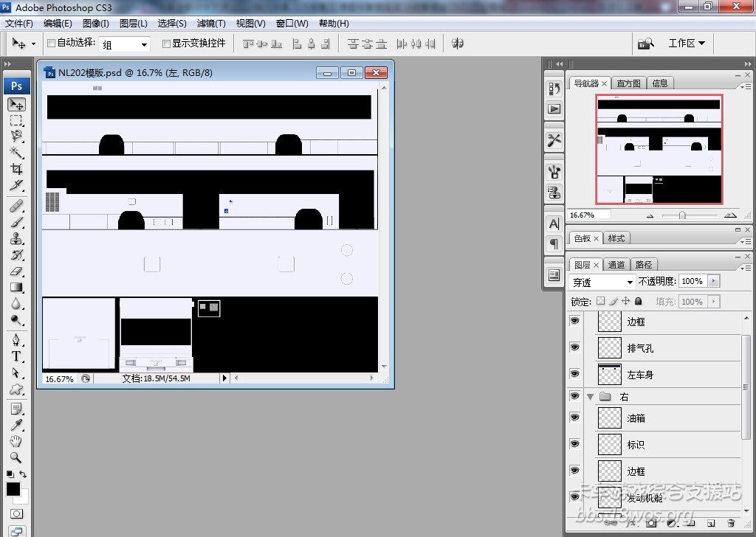Open the 直方图 panel tab

[629, 83]
